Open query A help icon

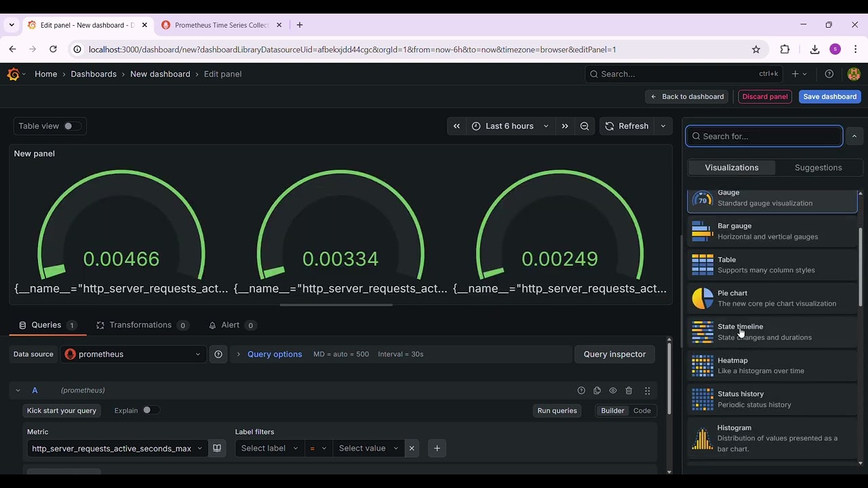[581, 390]
